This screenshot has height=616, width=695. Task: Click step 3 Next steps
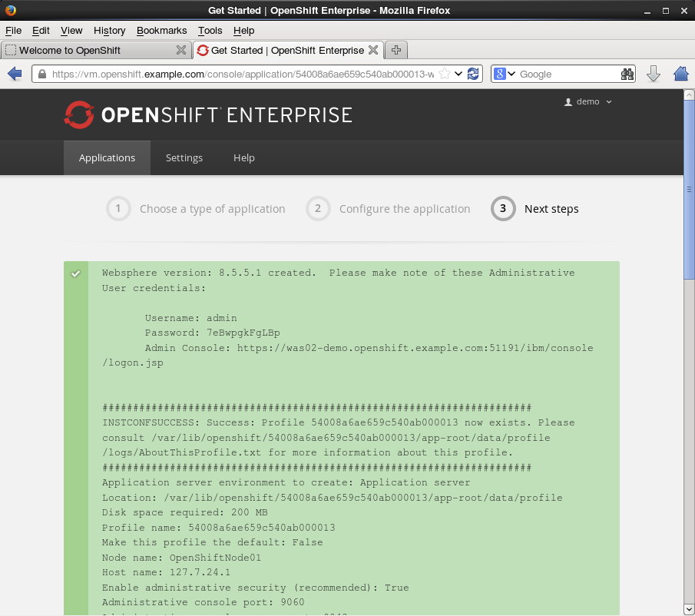pos(535,209)
